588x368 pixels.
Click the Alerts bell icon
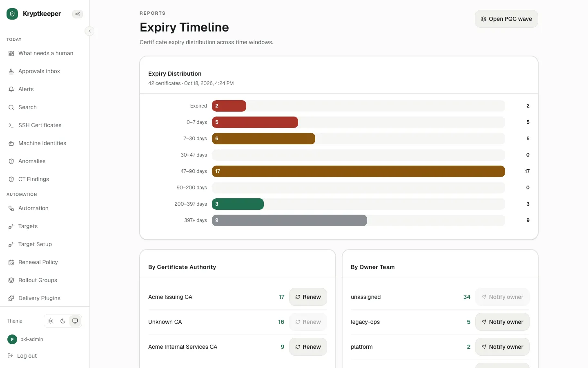[x=11, y=90]
